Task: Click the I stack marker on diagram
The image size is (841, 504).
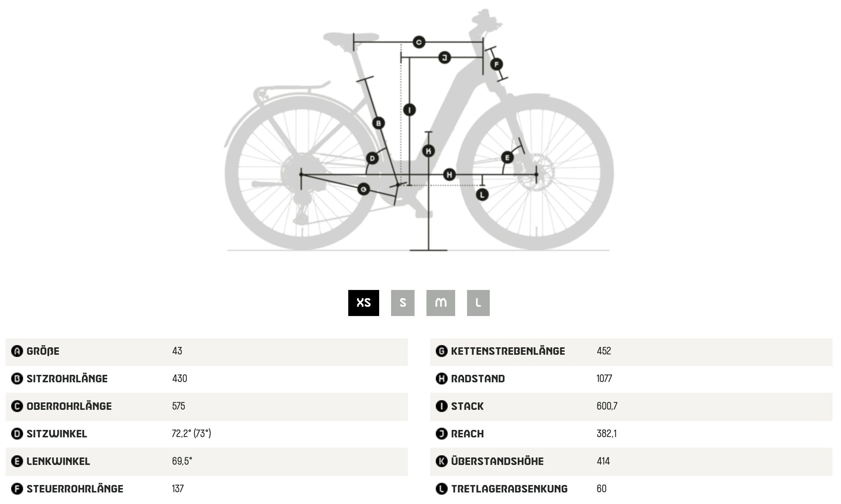Action: pos(410,110)
